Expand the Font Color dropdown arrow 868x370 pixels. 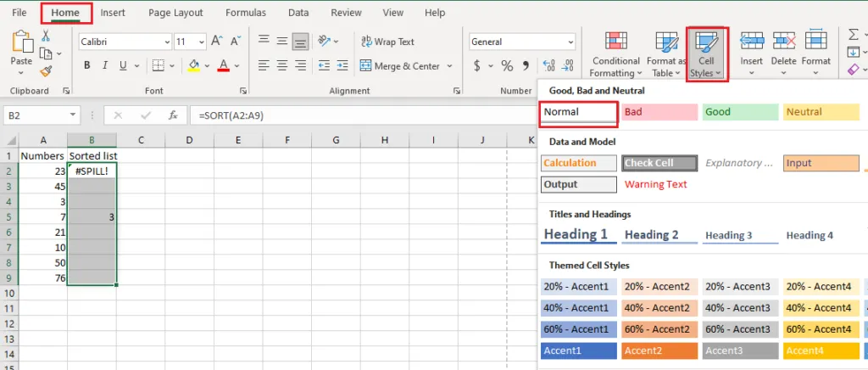(237, 66)
